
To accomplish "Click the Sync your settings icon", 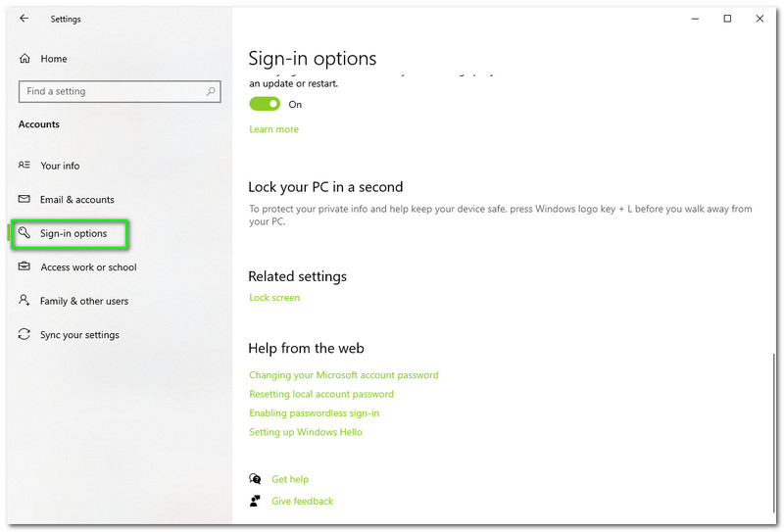I will point(24,335).
